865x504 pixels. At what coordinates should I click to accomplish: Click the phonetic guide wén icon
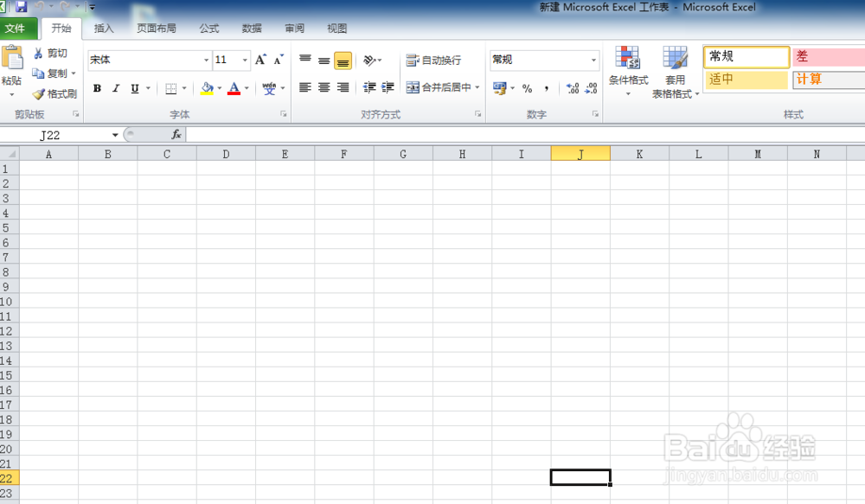pos(269,88)
